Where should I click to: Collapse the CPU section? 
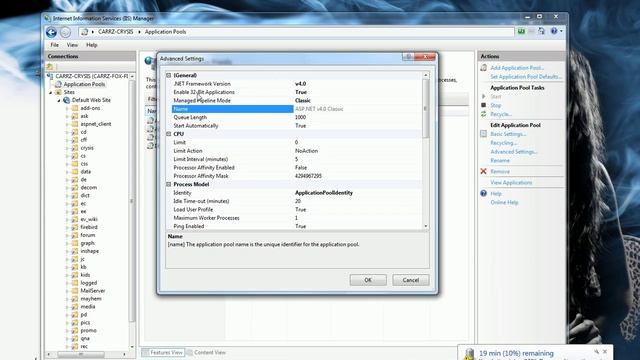pos(169,134)
